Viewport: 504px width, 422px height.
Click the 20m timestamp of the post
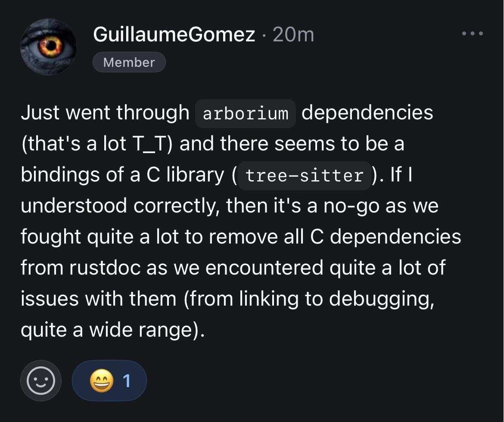(x=293, y=35)
